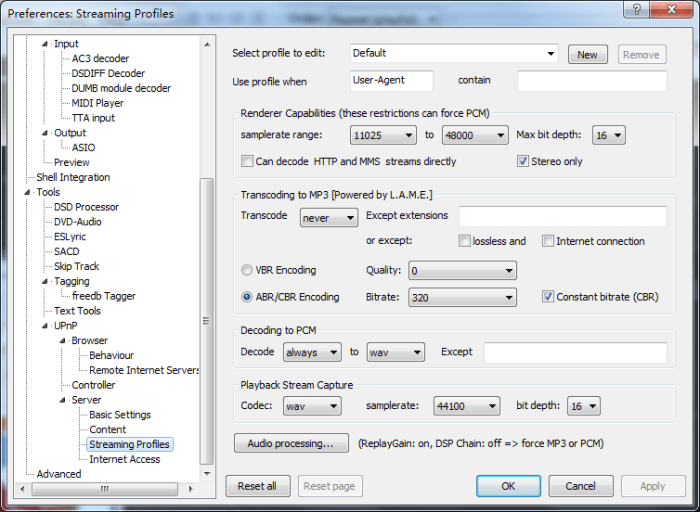The height and width of the screenshot is (512, 700).
Task: Collapse the Tools tree node
Action: tap(27, 192)
